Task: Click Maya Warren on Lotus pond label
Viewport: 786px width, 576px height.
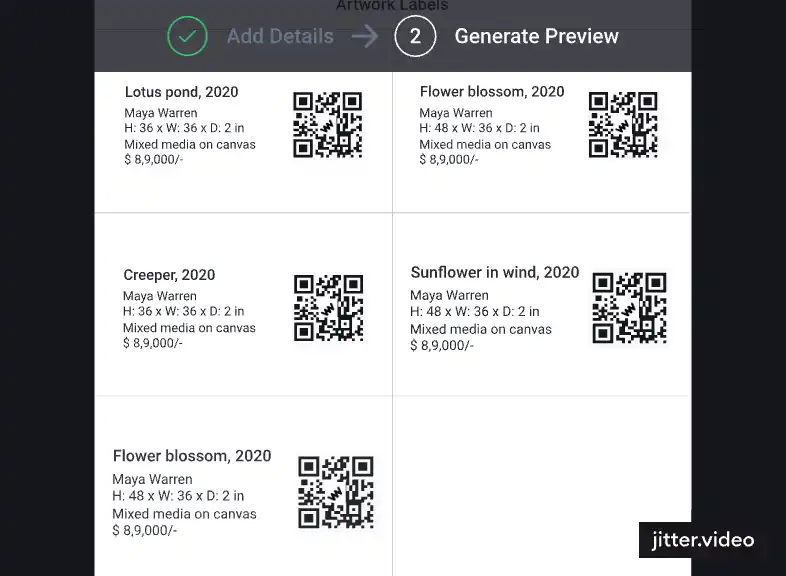Action: click(x=161, y=113)
